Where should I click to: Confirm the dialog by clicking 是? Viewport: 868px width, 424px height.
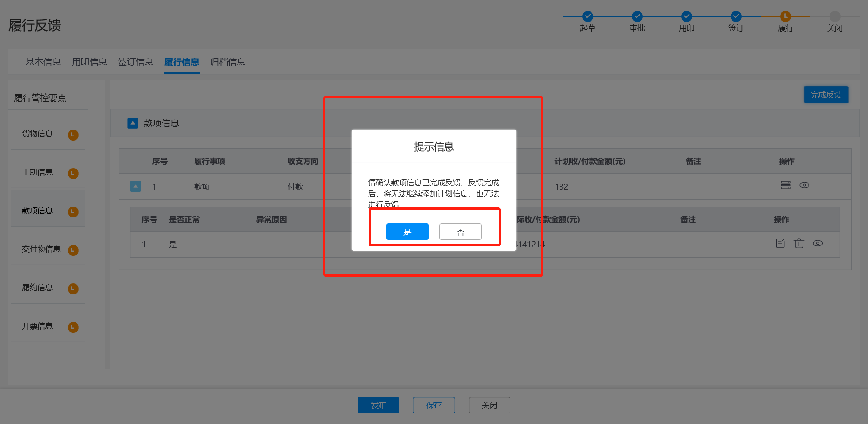tap(407, 232)
